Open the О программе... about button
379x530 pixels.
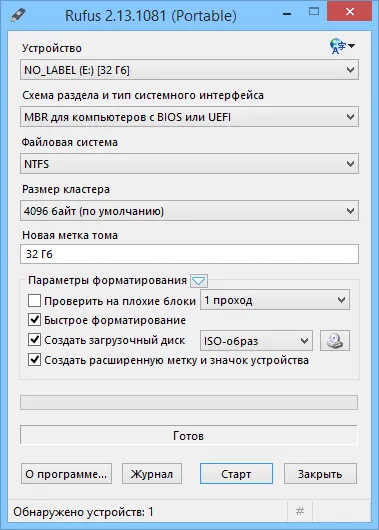66,474
